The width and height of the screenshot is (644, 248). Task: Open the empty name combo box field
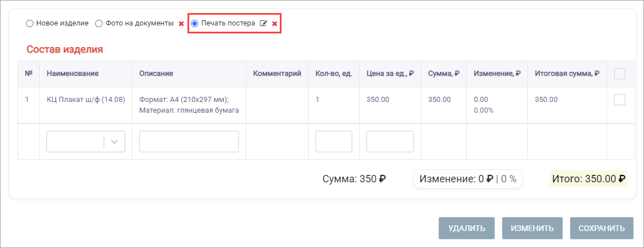pos(86,142)
